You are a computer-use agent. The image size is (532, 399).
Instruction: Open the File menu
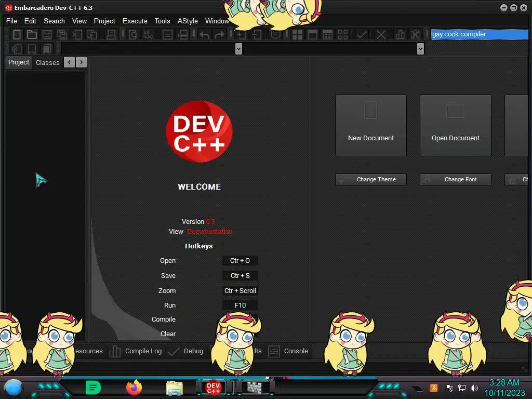(11, 21)
